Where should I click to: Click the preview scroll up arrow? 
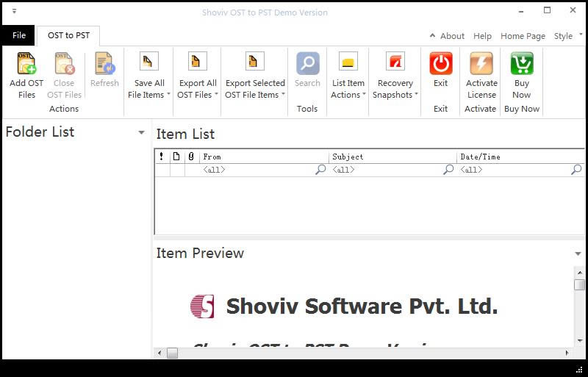coord(579,273)
